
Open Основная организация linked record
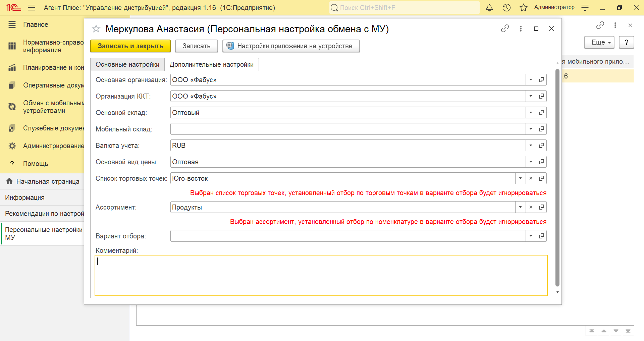pos(541,80)
